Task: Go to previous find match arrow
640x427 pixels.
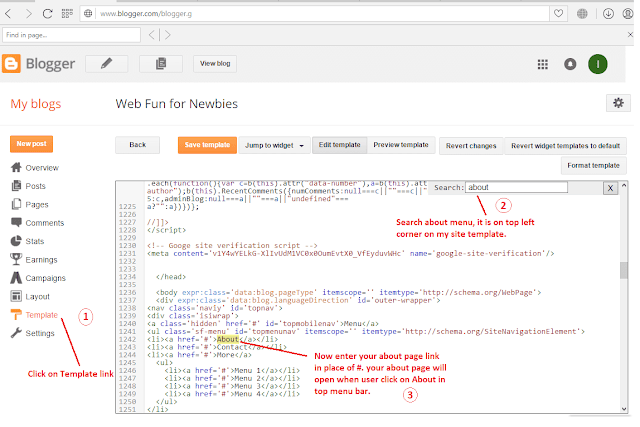Action: pos(152,35)
